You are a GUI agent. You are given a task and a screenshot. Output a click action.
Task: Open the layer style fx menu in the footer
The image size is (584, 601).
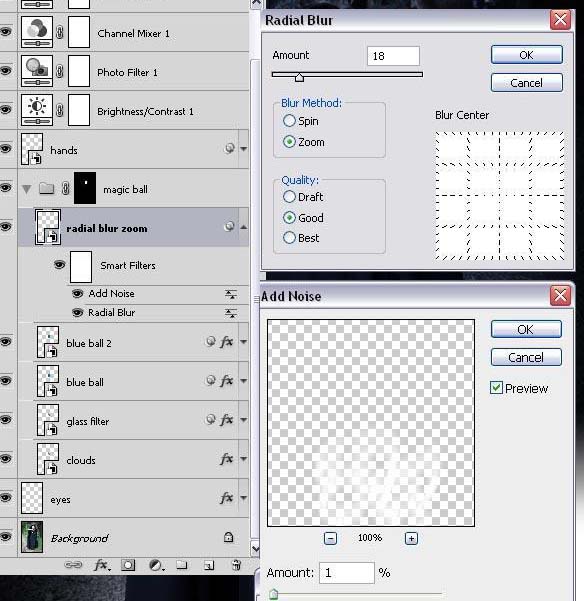click(102, 565)
